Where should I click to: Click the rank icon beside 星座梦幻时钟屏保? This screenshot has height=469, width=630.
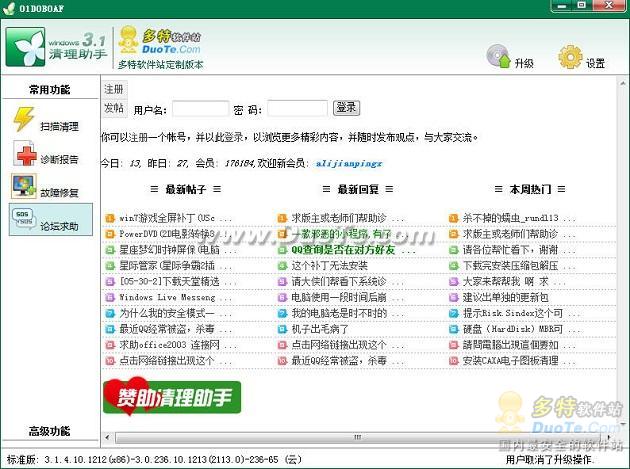pos(110,250)
